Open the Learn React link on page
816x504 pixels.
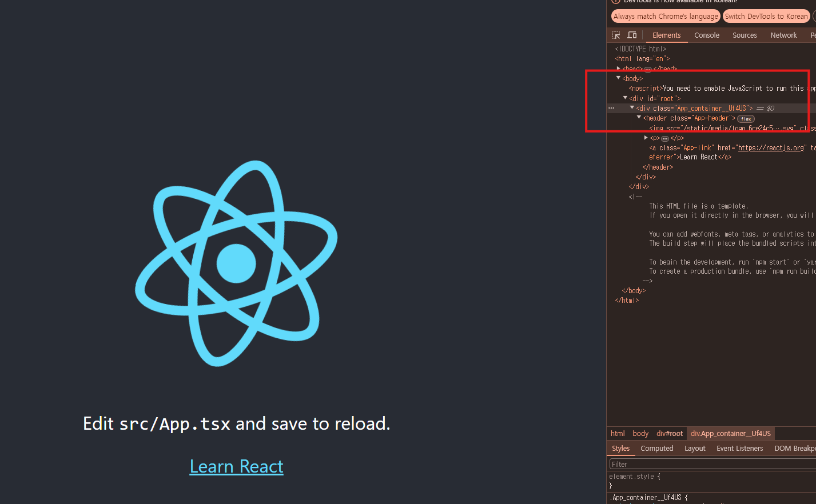[236, 467]
